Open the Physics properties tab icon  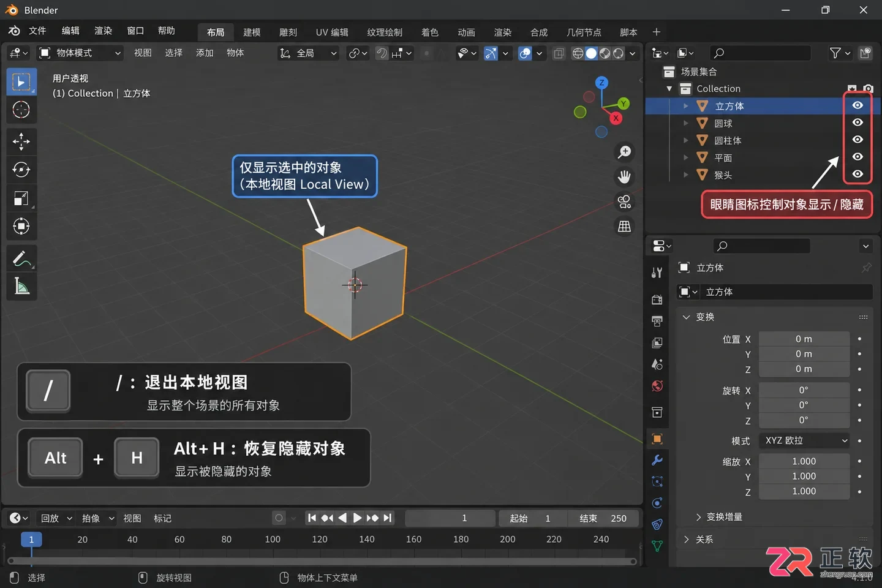tap(657, 503)
